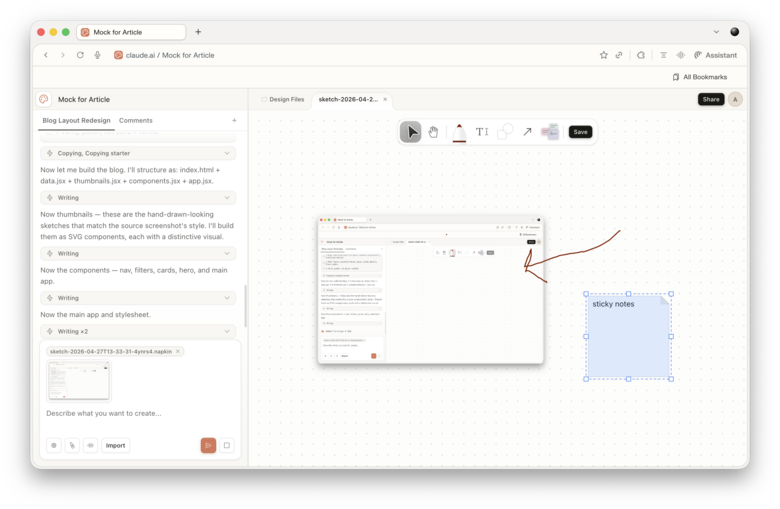
Task: Expand the Writing ×2 step
Action: pyautogui.click(x=138, y=331)
